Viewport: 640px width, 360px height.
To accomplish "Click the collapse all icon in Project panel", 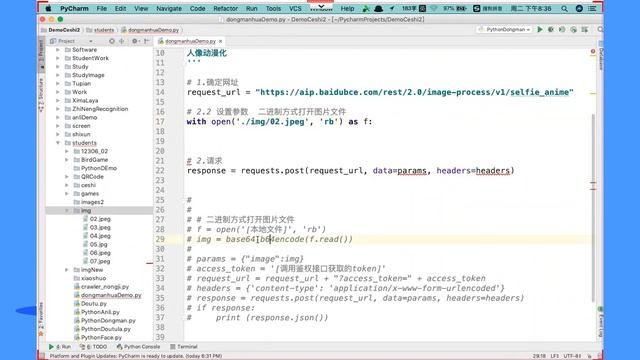I will [x=122, y=41].
